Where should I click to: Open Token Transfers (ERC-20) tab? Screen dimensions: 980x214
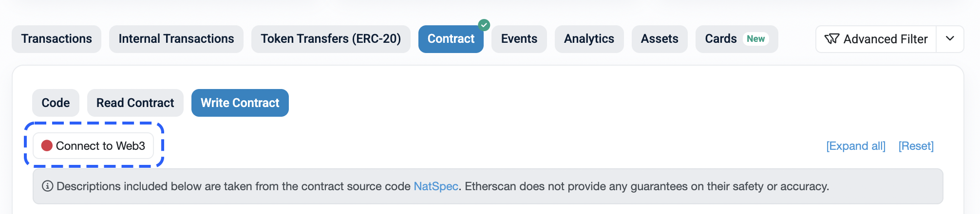pyautogui.click(x=331, y=39)
